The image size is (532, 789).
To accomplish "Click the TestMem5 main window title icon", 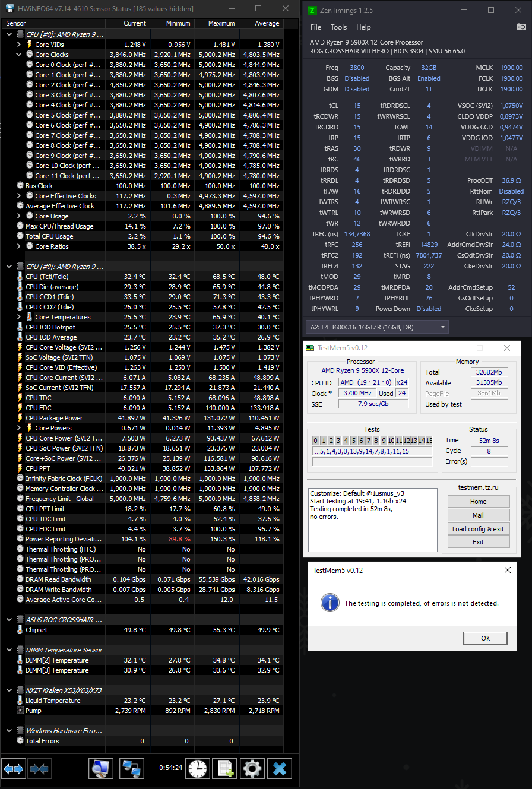I will click(x=309, y=348).
